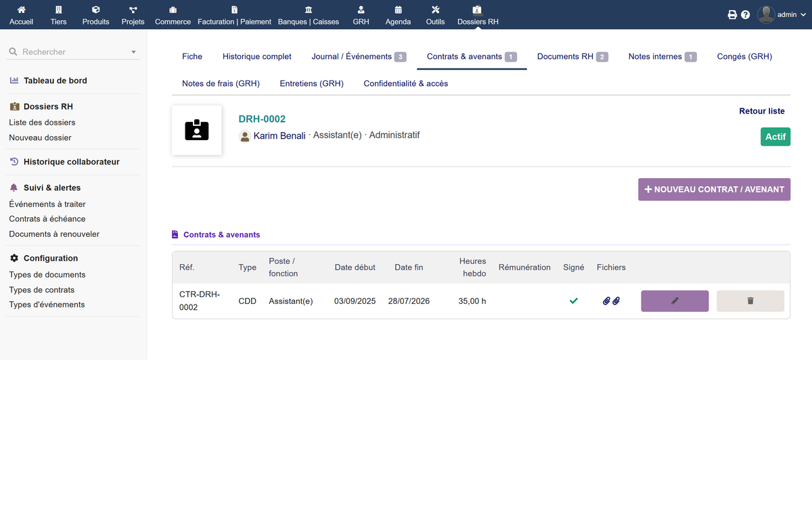Open the Accueil home menu

pos(21,15)
